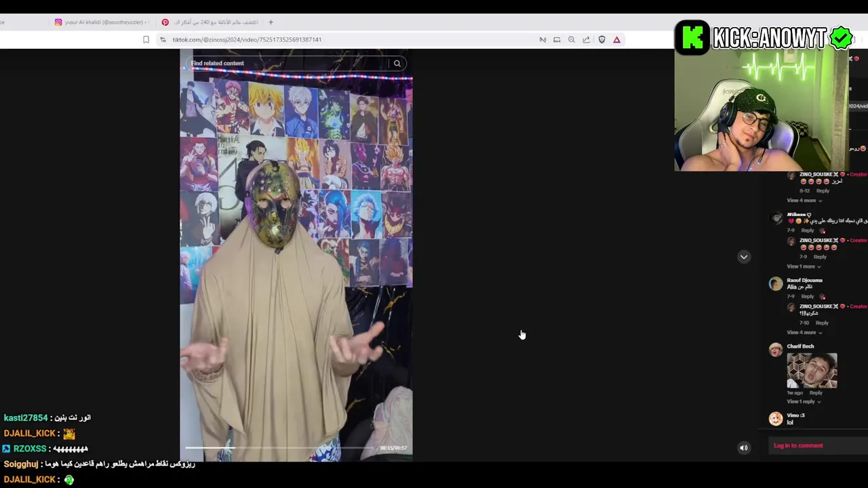Open site settings icon left of tiktok.com URL
Screen dimensions: 868x488
coord(163,39)
